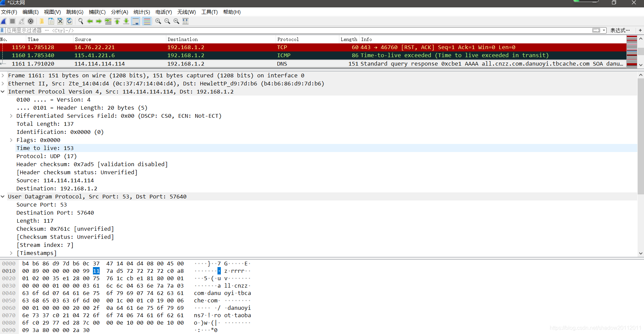This screenshot has width=644, height=334.
Task: Open the 捕获(C) menu
Action: [97, 12]
